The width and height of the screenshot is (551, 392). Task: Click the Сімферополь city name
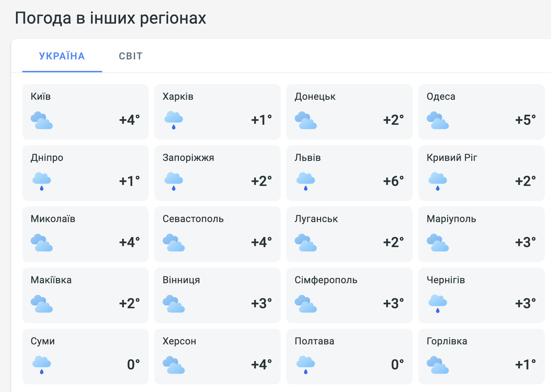click(x=326, y=280)
